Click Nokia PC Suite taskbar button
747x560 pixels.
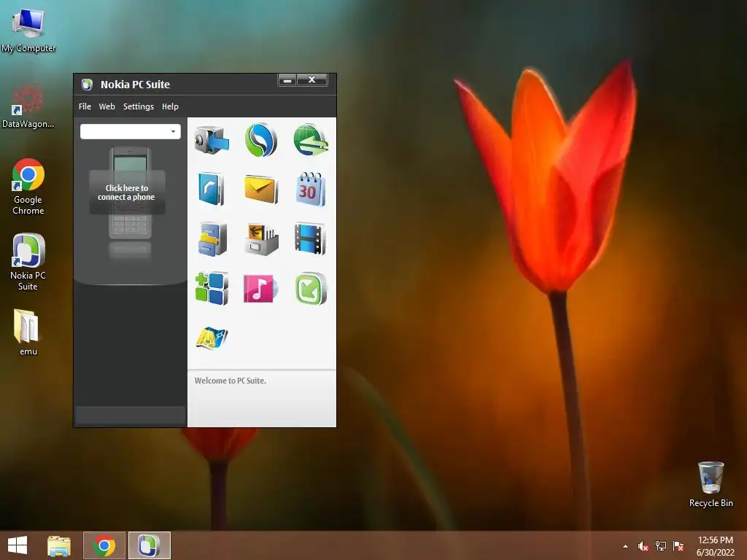pos(149,545)
